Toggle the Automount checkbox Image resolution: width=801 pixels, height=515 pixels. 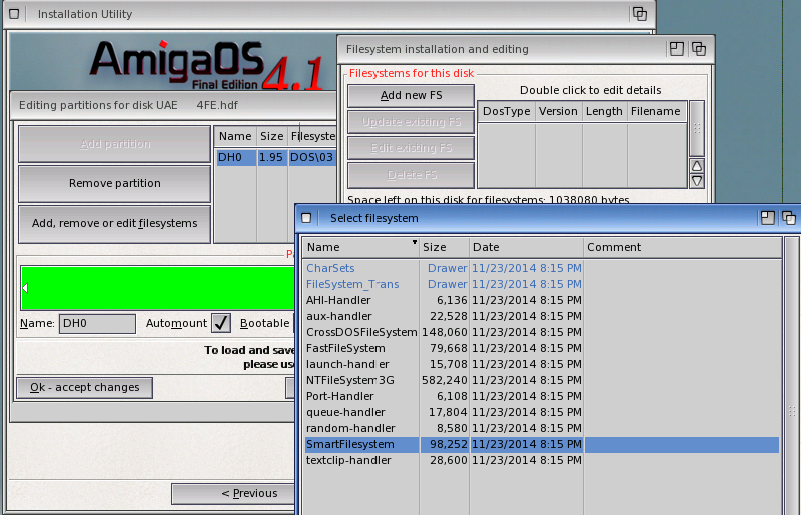(221, 323)
